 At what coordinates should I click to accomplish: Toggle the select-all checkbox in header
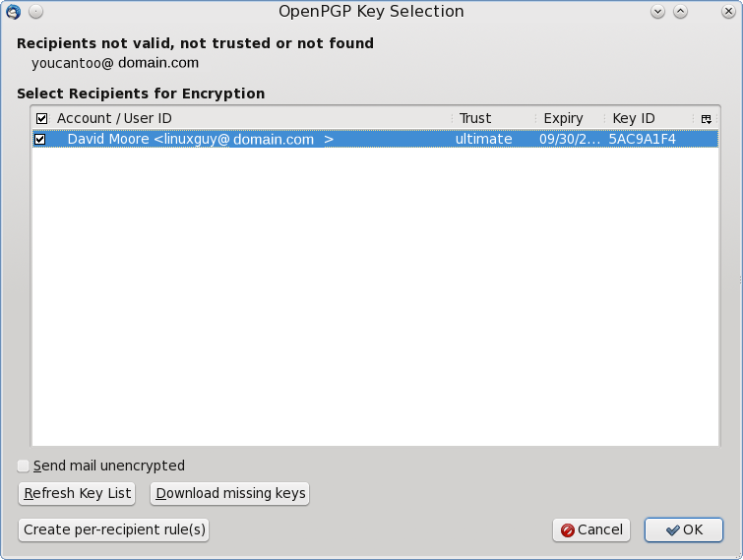pos(41,118)
